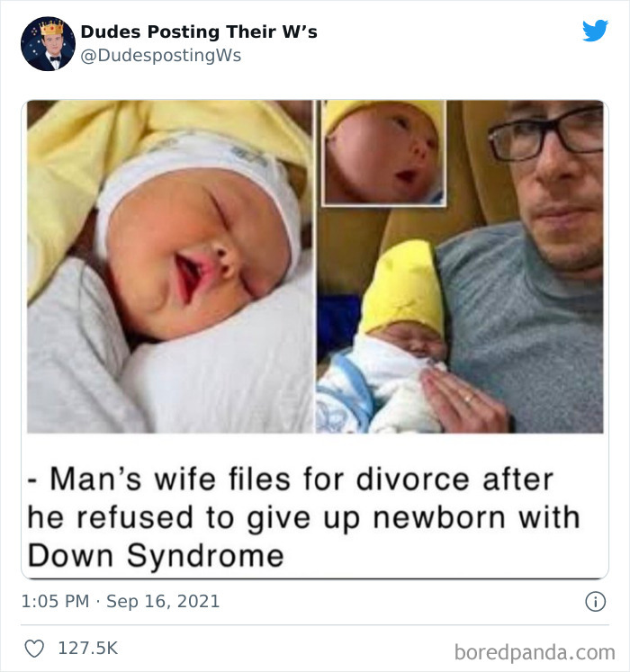The height and width of the screenshot is (672, 630).
Task: Click the man's glasses in the photo
Action: 547,134
